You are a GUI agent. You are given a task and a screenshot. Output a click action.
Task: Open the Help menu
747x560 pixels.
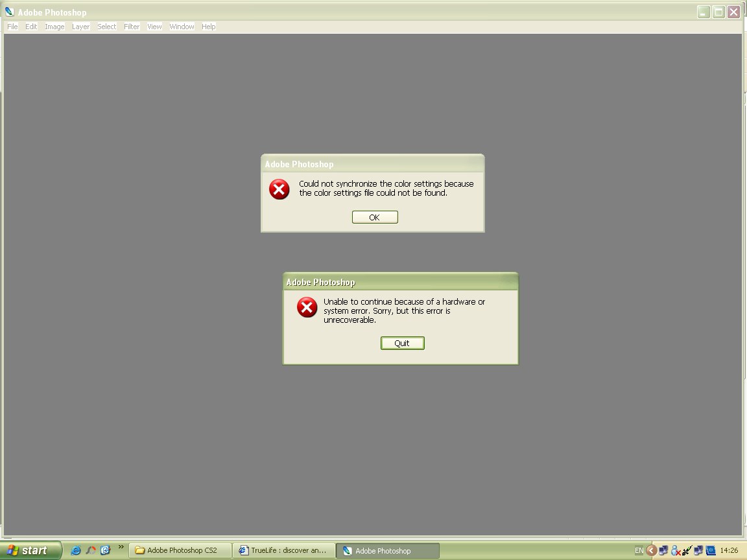208,27
